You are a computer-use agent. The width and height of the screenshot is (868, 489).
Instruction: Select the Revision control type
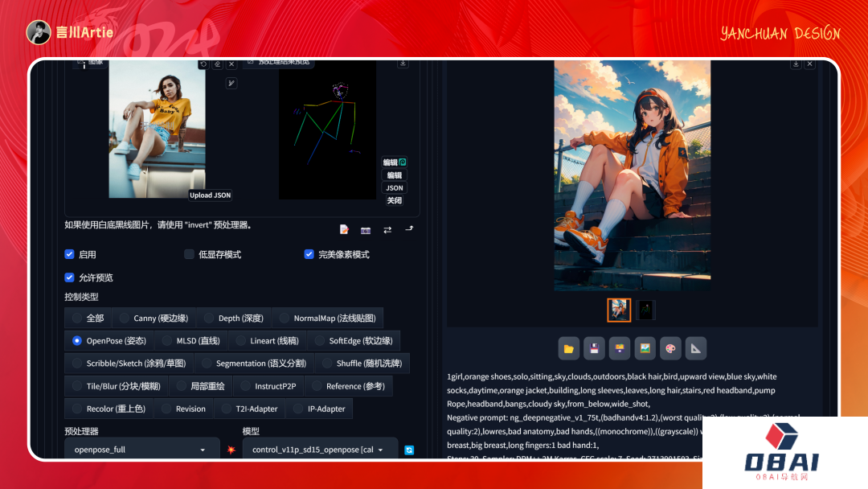click(x=184, y=409)
